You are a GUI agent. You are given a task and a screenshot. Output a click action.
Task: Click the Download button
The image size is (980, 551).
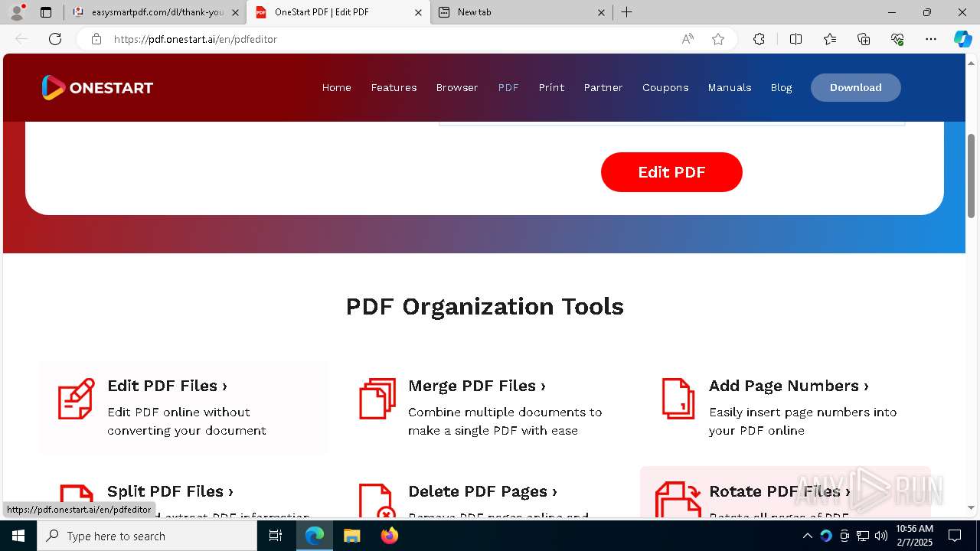[x=856, y=87]
